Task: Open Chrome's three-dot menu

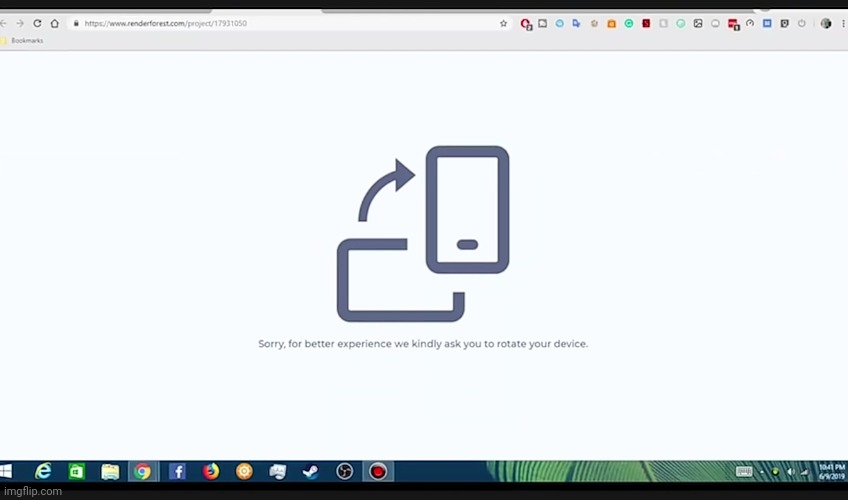Action: pyautogui.click(x=841, y=23)
